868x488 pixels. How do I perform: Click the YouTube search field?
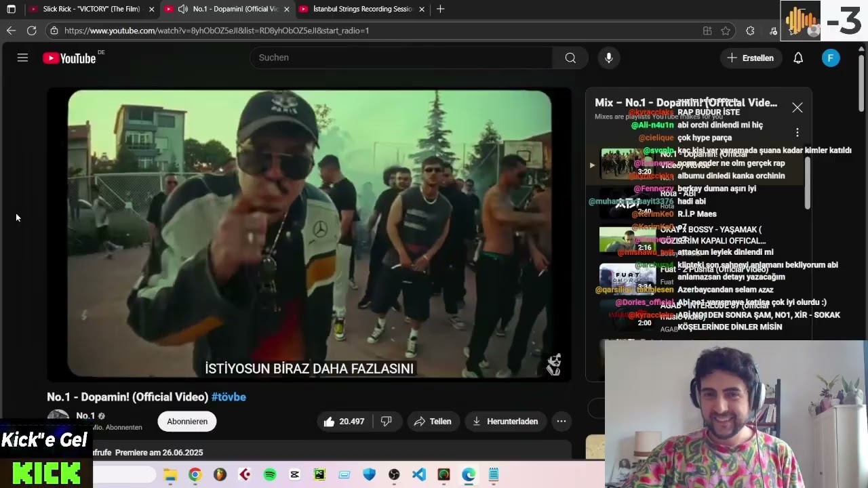pos(401,58)
